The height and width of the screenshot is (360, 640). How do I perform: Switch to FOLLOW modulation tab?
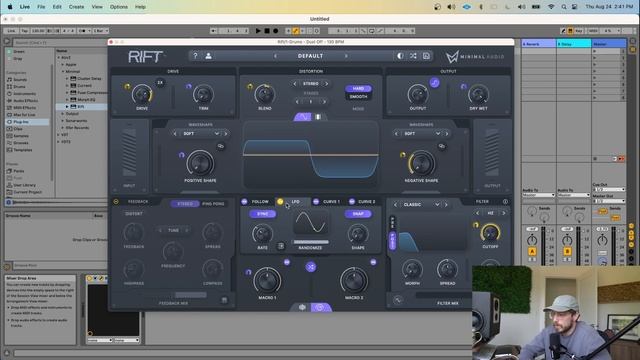pyautogui.click(x=260, y=202)
